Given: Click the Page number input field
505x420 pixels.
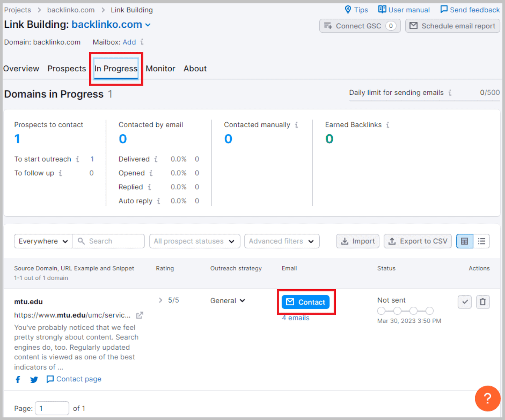Looking at the screenshot, I should (52, 408).
